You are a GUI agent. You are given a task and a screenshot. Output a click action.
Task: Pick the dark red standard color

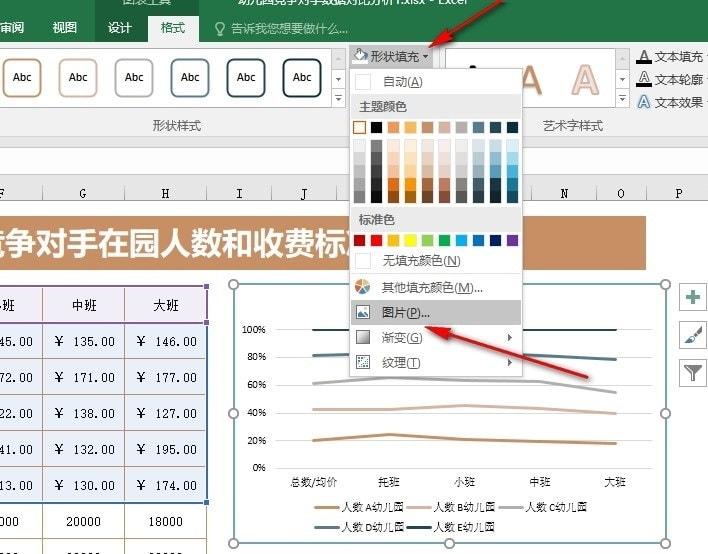359,240
